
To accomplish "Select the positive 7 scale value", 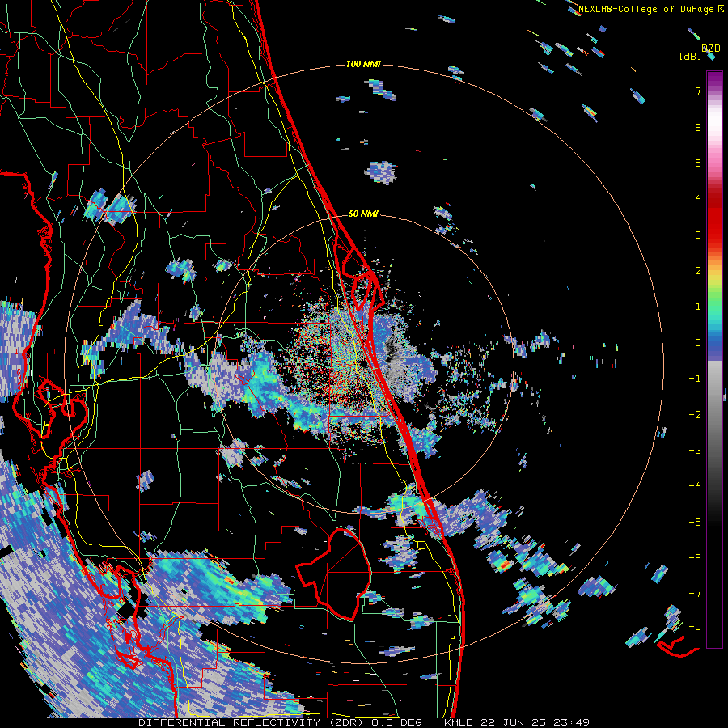I will (698, 91).
